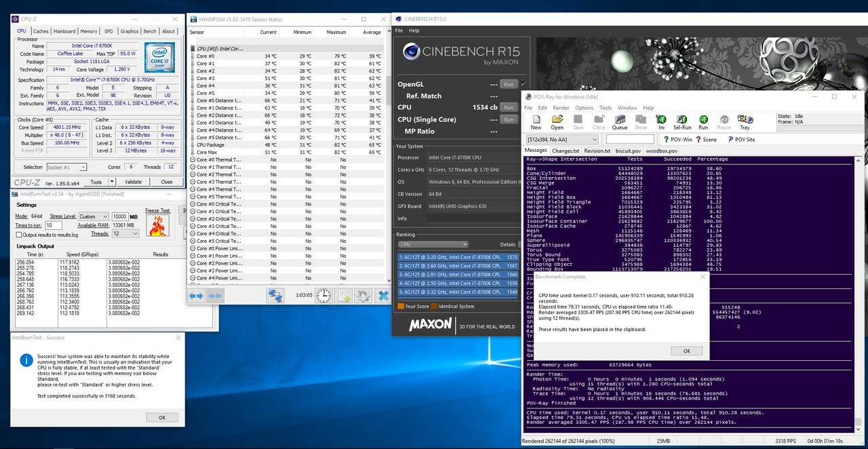Open the Changes.txt tab in POV-Ray
Image resolution: width=868 pixels, height=449 pixels.
[x=566, y=151]
